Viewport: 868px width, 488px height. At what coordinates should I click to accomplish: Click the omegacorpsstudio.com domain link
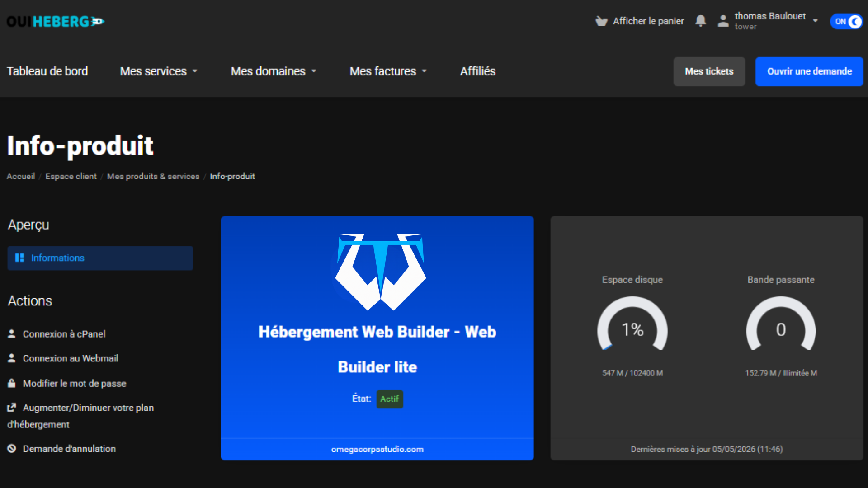tap(377, 449)
